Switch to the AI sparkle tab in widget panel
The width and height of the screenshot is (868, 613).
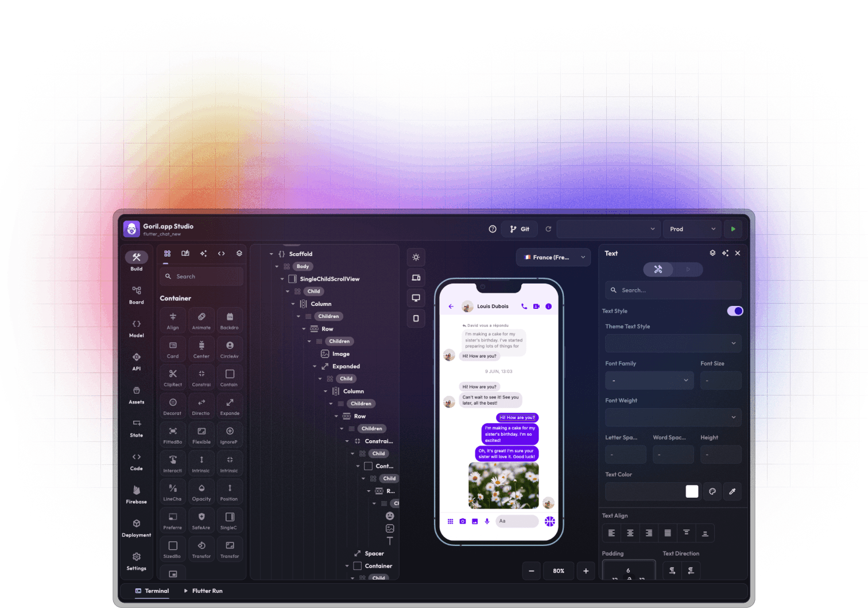(203, 253)
